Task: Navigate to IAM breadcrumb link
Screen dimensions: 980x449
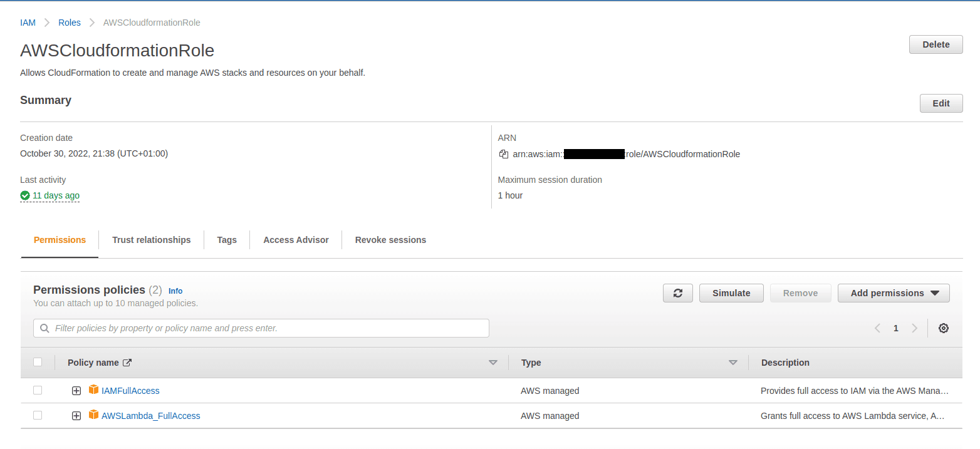Action: [x=28, y=23]
